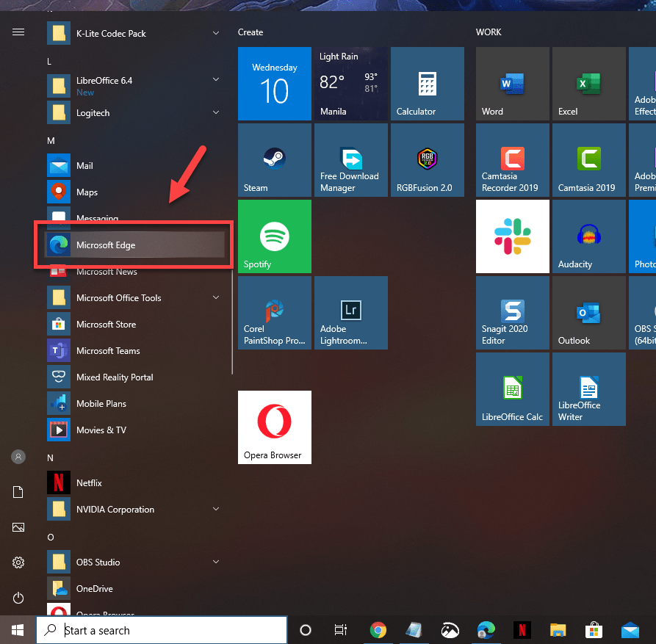Screen dimensions: 656x644
Task: Open Microsoft Store app list entry
Action: pos(134,324)
